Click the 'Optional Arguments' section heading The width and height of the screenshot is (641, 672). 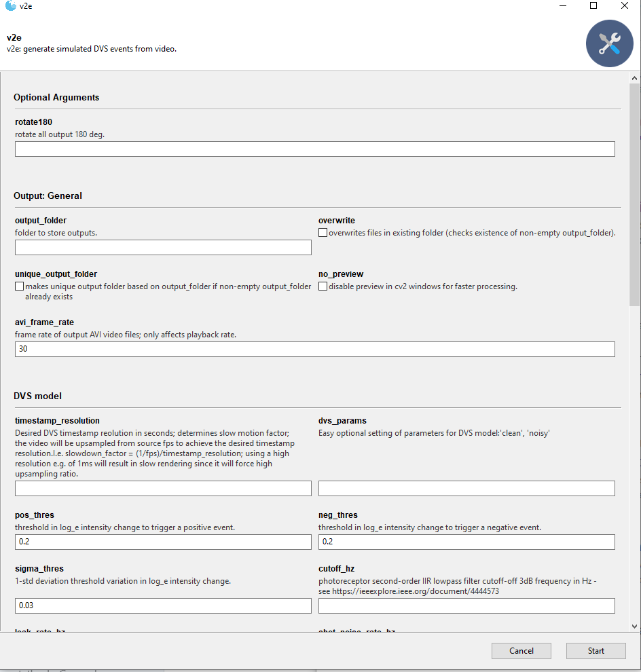tap(56, 97)
